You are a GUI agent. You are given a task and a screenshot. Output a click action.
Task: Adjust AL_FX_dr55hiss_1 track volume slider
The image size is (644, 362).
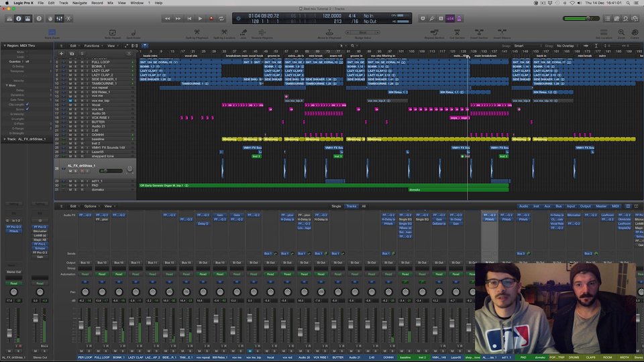click(x=111, y=171)
